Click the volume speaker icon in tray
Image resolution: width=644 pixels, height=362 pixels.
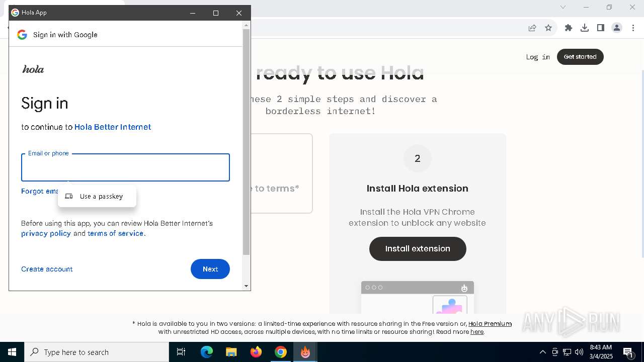point(579,352)
